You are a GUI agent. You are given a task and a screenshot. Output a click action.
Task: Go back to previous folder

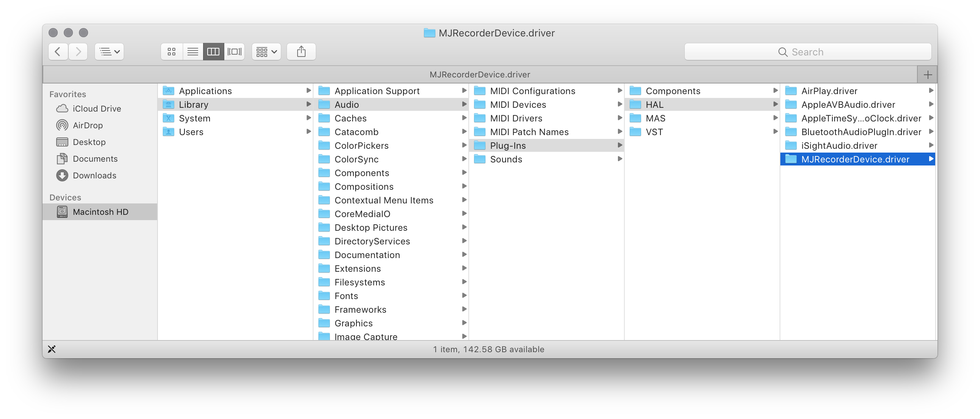58,52
